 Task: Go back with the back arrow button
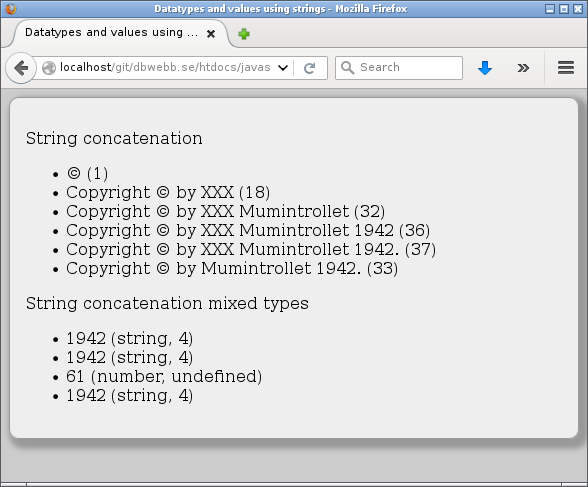[21, 68]
